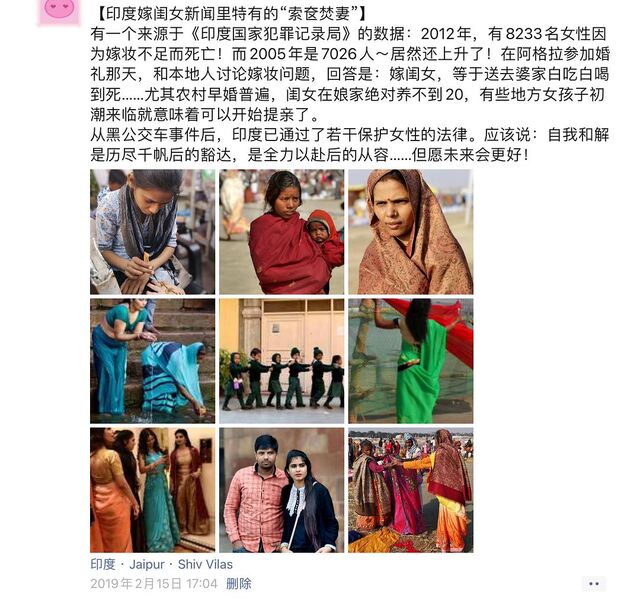Click the closing line 但愿未来会更好
Screen dimensions: 640x600
(470, 155)
